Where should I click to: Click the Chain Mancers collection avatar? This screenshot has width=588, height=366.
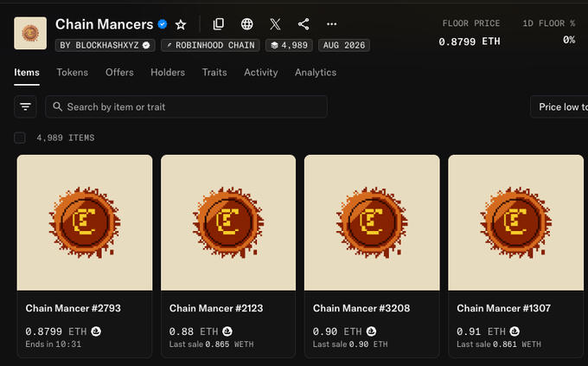30,33
